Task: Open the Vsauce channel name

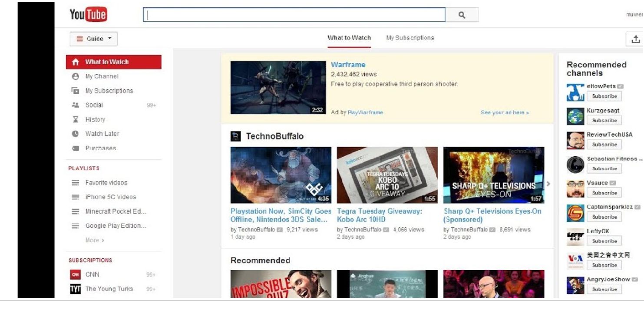Action: 598,183
